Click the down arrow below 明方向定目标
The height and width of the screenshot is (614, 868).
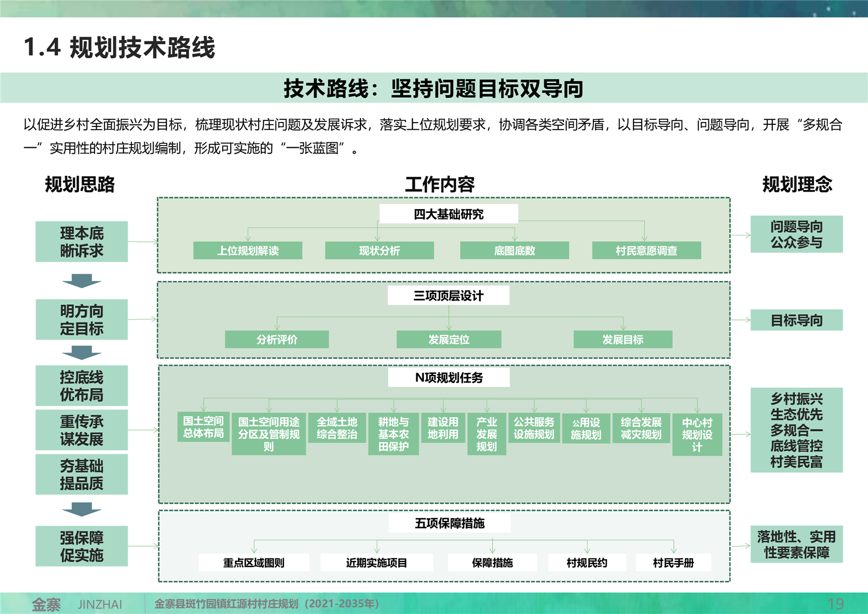81,352
